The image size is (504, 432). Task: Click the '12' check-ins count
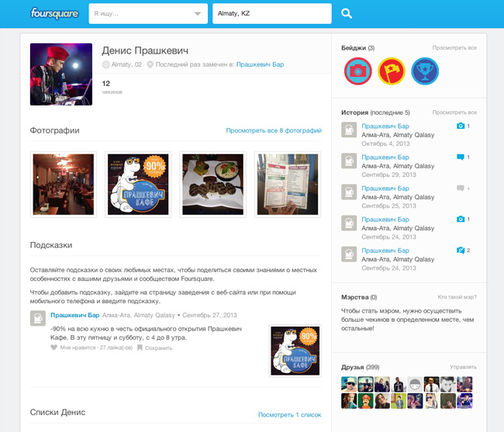pyautogui.click(x=105, y=84)
